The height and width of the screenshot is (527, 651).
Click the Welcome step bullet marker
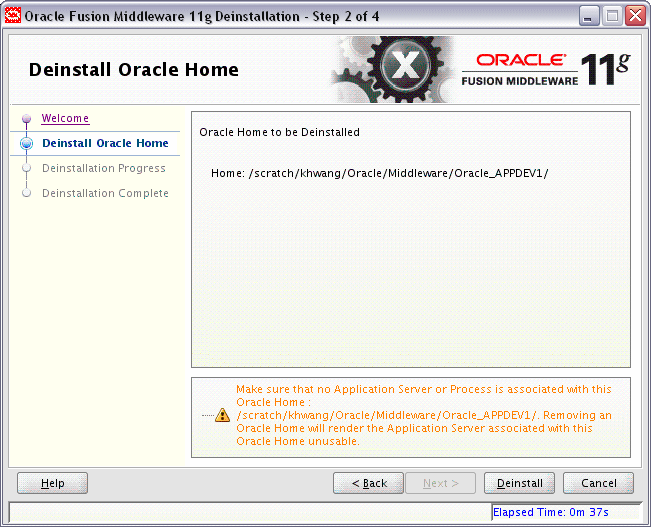(x=27, y=119)
